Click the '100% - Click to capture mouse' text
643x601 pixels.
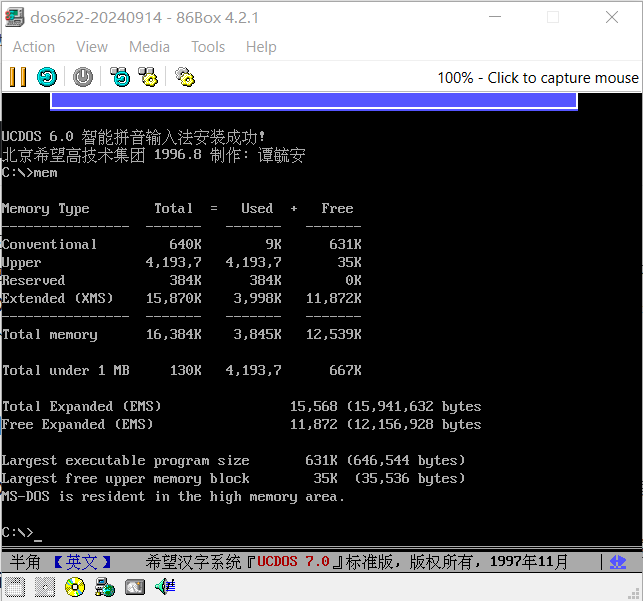pos(537,78)
